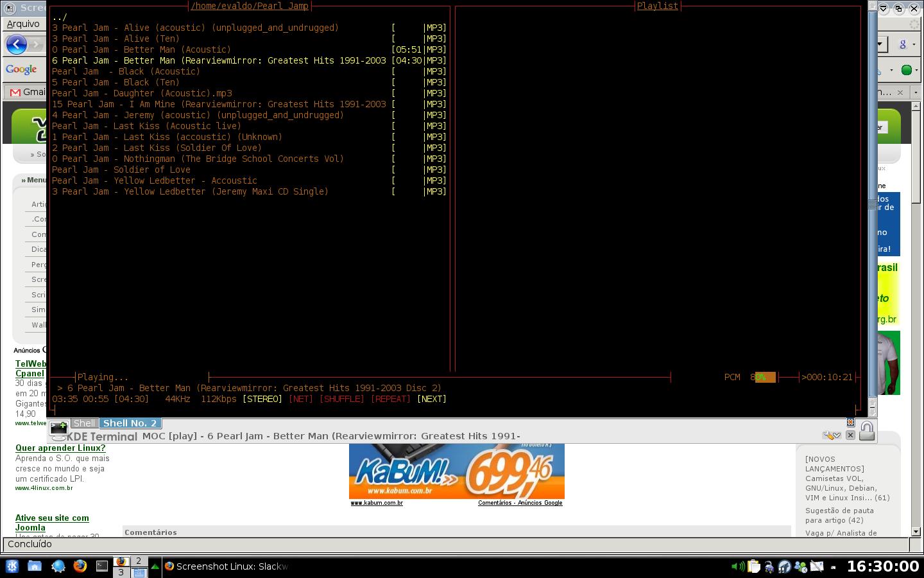Open the wrench configuration menu in terminal

832,435
